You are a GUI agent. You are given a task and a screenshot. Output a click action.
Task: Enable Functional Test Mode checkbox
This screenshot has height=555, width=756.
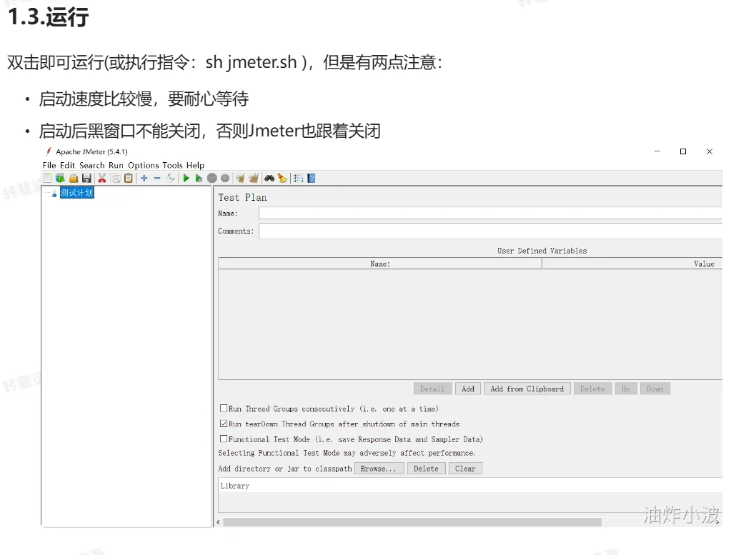tap(223, 439)
